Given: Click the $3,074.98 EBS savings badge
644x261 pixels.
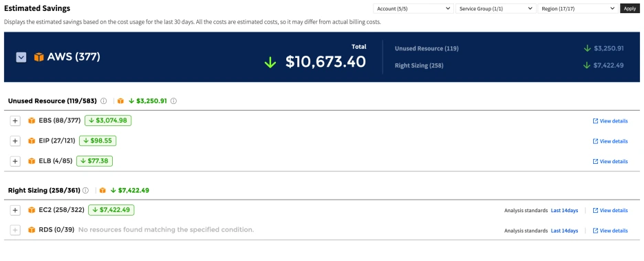Looking at the screenshot, I should [x=108, y=121].
